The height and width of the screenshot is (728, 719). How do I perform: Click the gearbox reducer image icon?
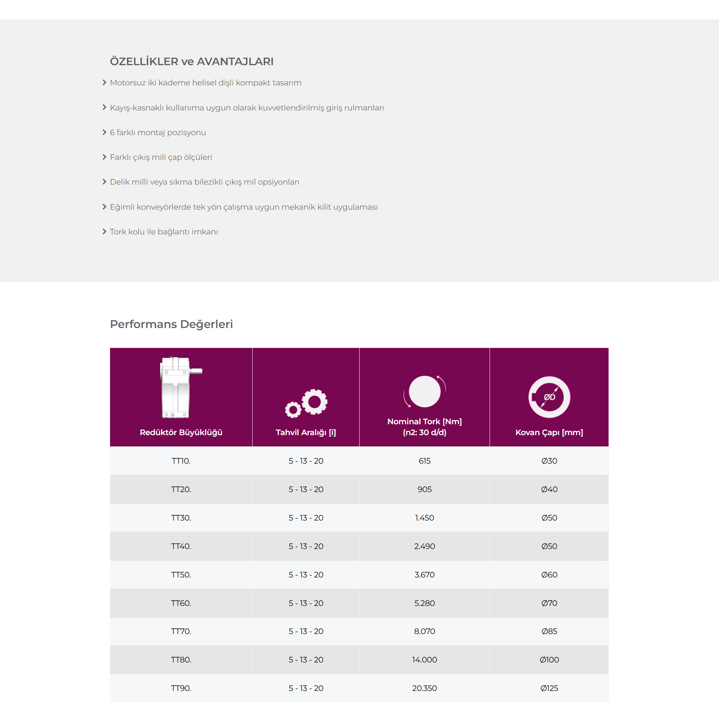181,387
